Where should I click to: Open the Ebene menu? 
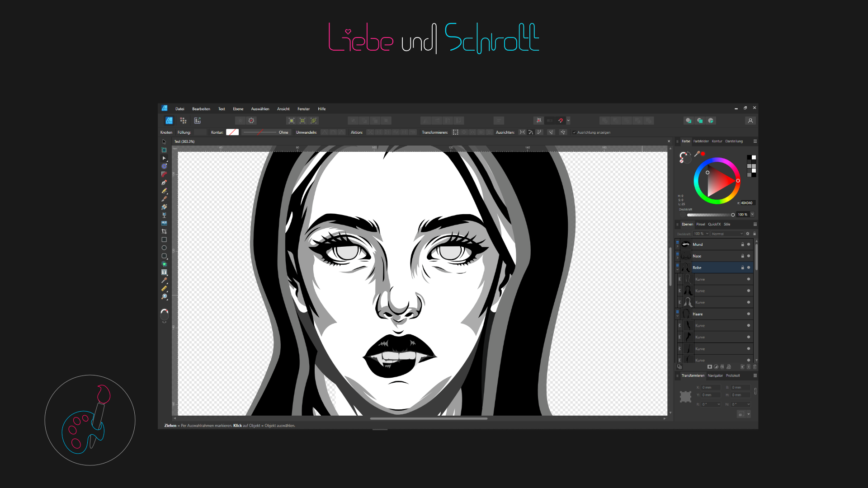(238, 109)
